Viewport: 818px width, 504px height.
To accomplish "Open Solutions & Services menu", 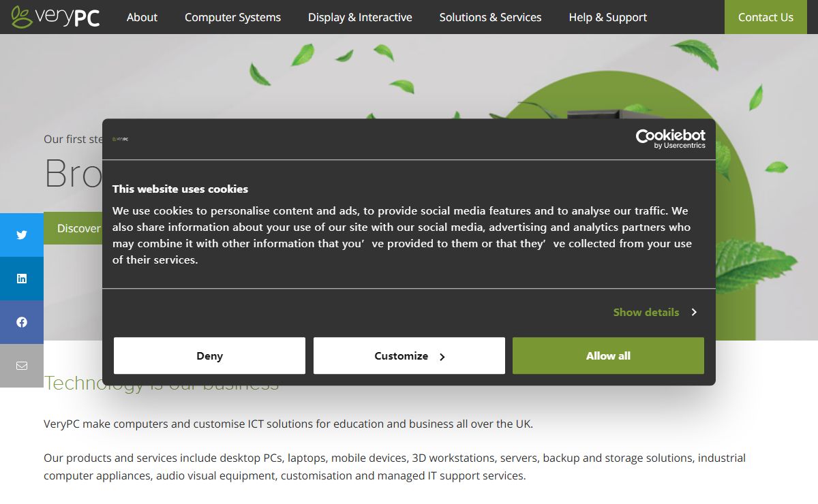I will pos(490,17).
